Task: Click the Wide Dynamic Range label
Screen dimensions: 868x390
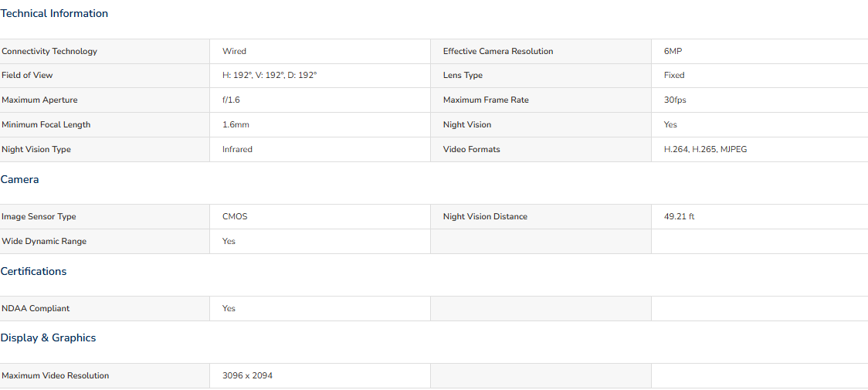Action: pos(44,242)
